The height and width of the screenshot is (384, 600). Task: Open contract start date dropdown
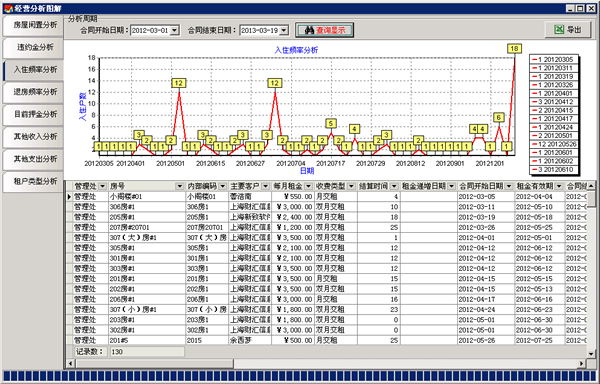174,30
